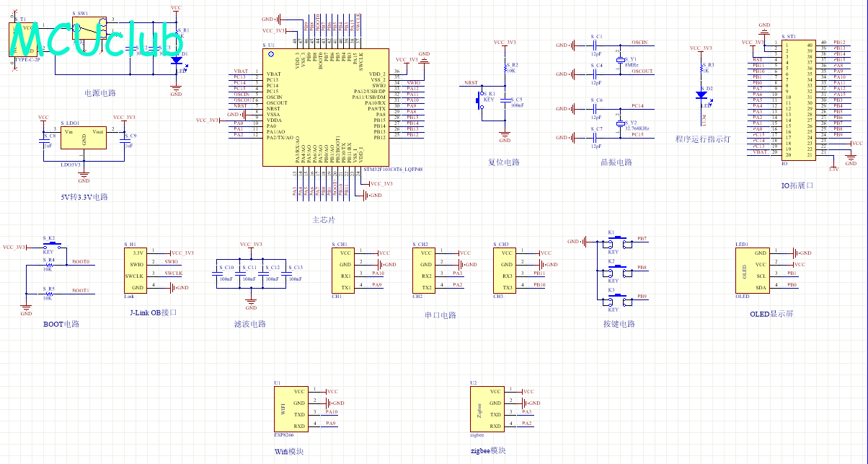
Task: Click the 'BOOT1' net label
Action: click(81, 291)
